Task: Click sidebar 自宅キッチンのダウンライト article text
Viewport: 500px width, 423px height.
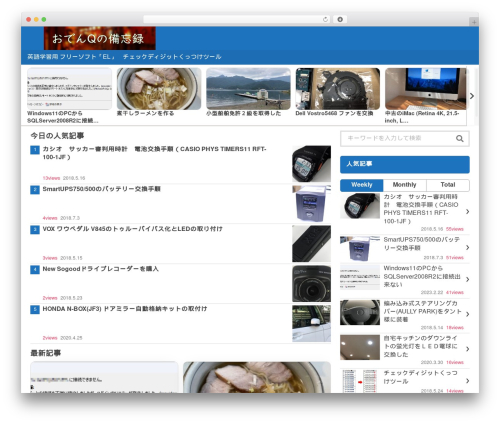Action: (x=421, y=346)
